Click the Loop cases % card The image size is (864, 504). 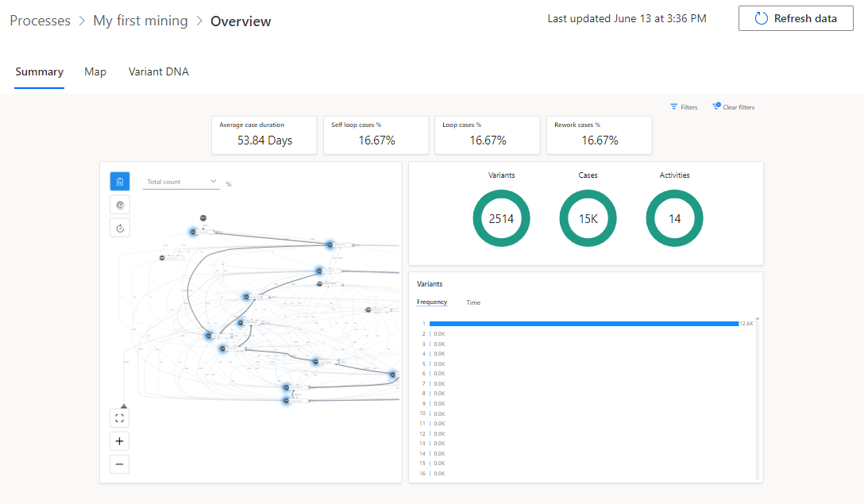[x=488, y=135]
